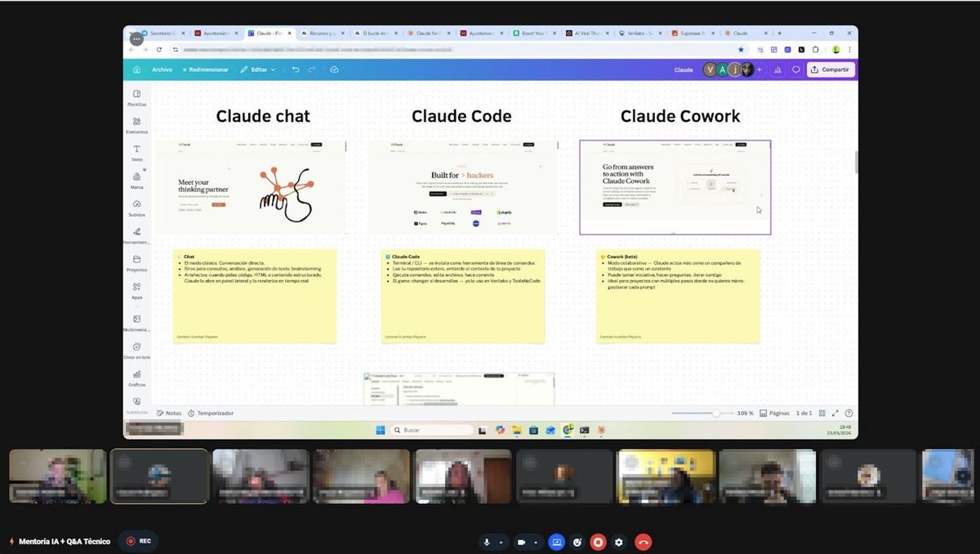Screen dimensions: 980x554
Task: Click the Claude Cowork heading text
Action: (680, 116)
